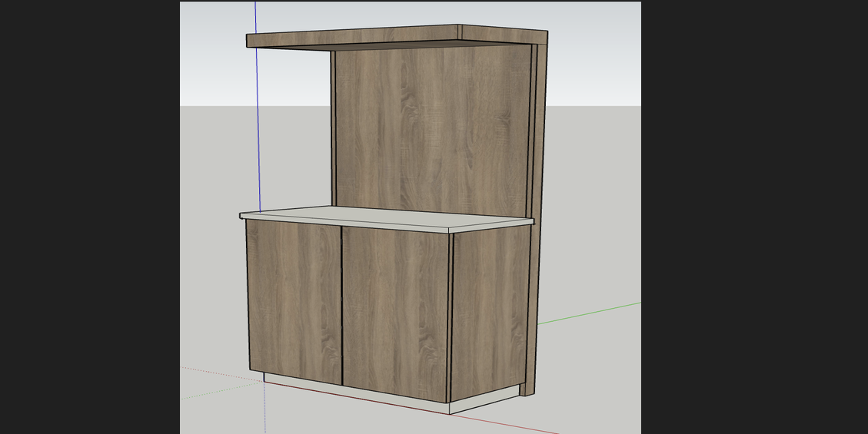Click the tall right side panel

[537, 230]
